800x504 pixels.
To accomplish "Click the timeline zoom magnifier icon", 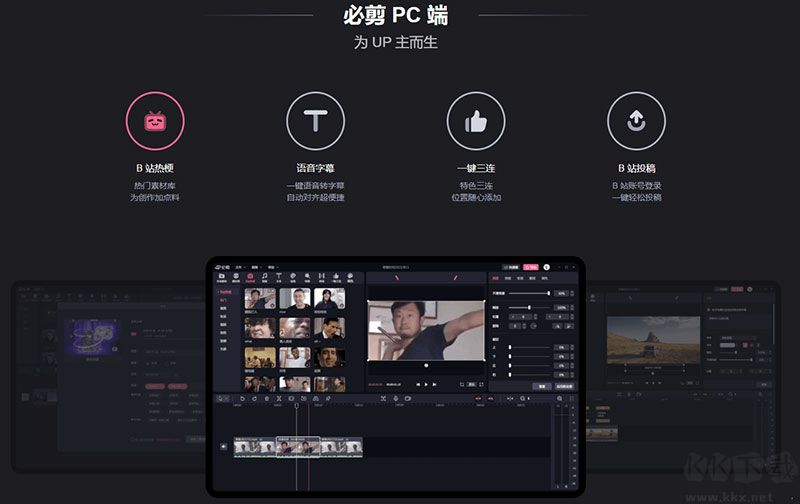I will (x=560, y=398).
